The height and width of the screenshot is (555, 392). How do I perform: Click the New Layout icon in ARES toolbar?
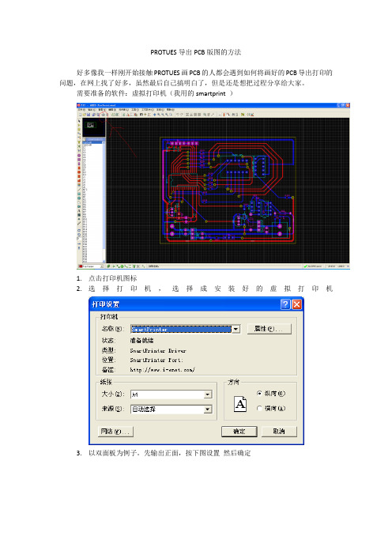point(80,115)
